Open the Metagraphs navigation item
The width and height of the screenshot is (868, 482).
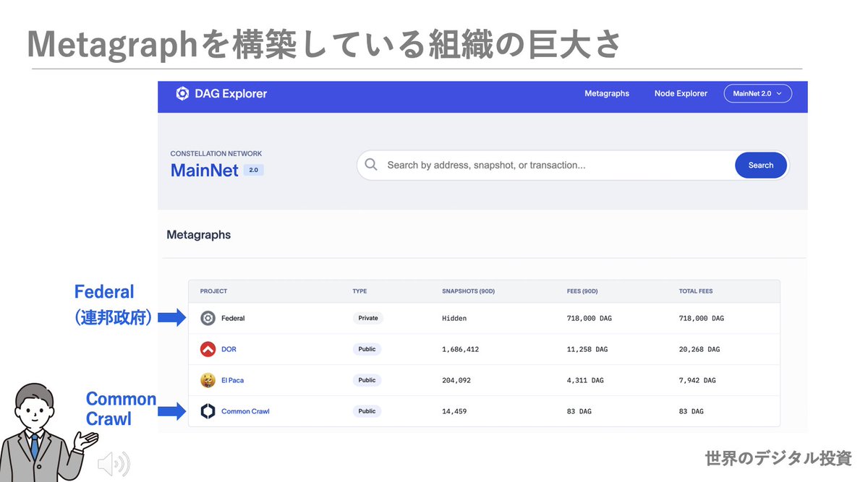[607, 93]
